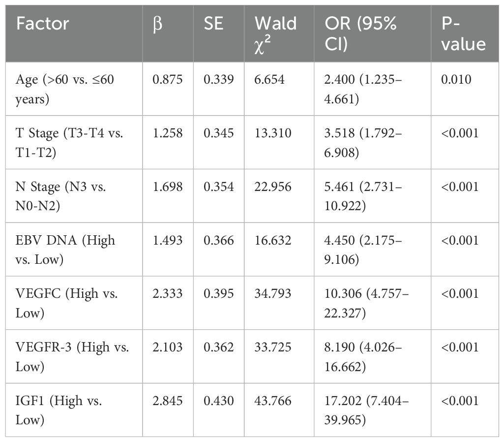Select the Age (>60 vs. ≤60 years) cell
Viewport: 504px width, 442px height.
coord(65,89)
